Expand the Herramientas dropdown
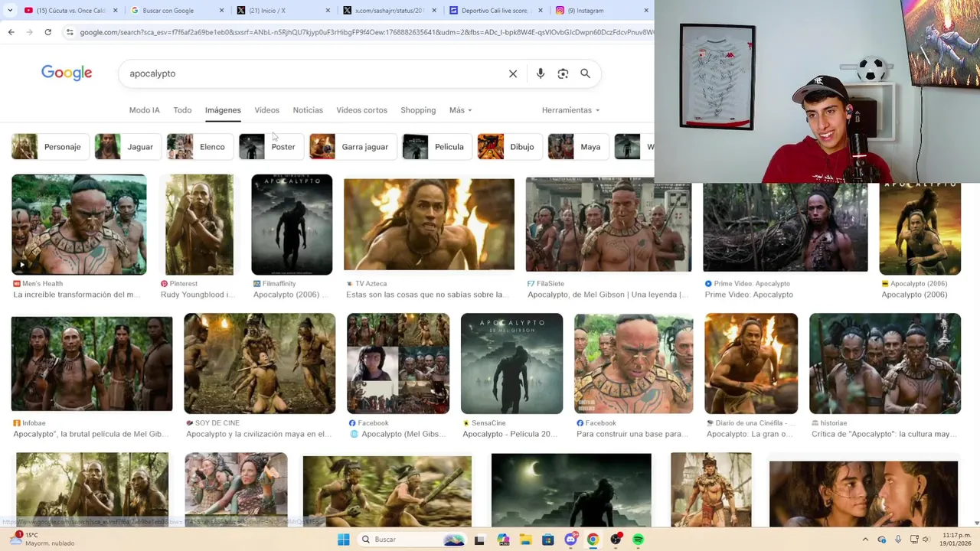980x551 pixels. click(570, 110)
